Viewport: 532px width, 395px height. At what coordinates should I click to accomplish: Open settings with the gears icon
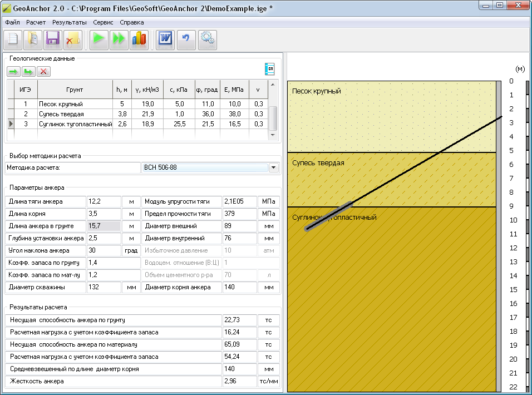(x=207, y=39)
